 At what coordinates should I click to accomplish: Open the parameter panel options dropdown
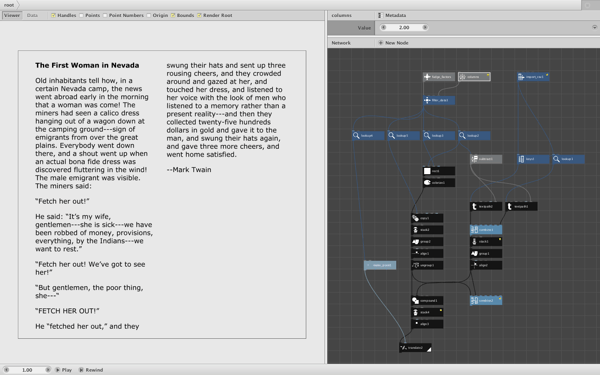pos(594,27)
